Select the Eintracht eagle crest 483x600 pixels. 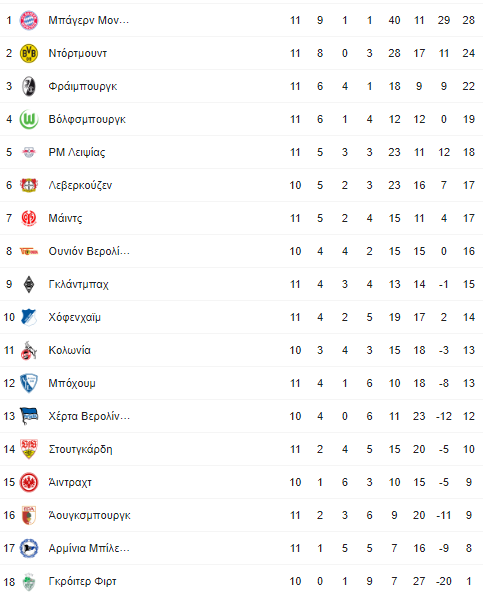click(x=29, y=482)
